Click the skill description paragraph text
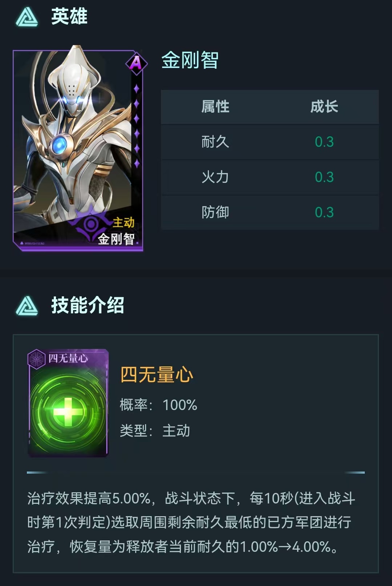This screenshot has width=392, height=586. pos(191,522)
